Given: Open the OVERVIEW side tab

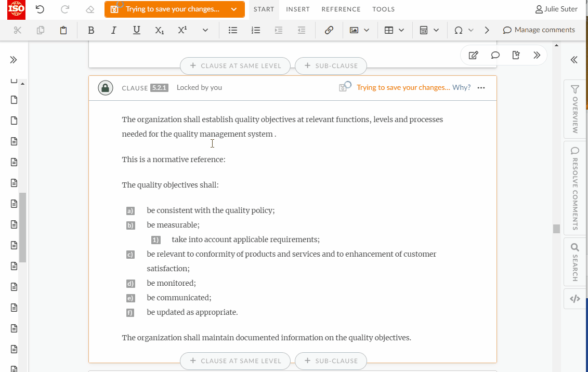Looking at the screenshot, I should click(574, 109).
